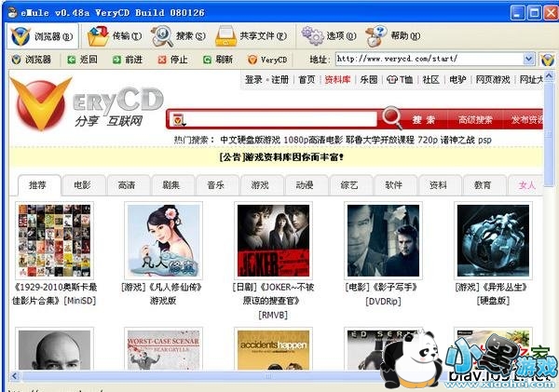Click hot search 耶鲁大学开放课程
The height and width of the screenshot is (392, 559).
click(x=380, y=140)
